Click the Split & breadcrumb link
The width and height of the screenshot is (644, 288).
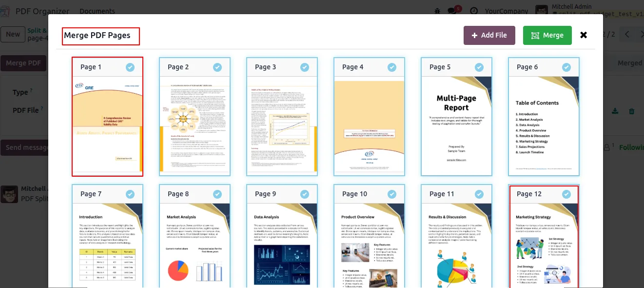[x=38, y=30]
